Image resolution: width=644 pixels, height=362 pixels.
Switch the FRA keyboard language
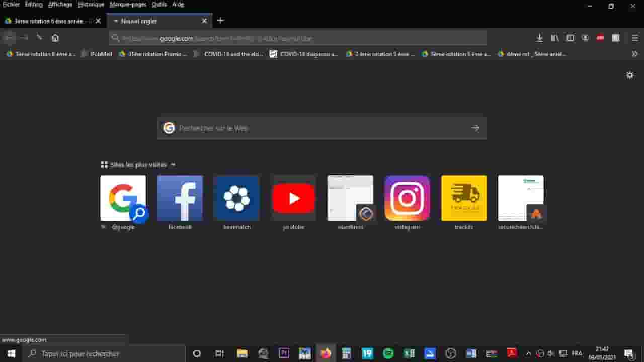(x=577, y=353)
